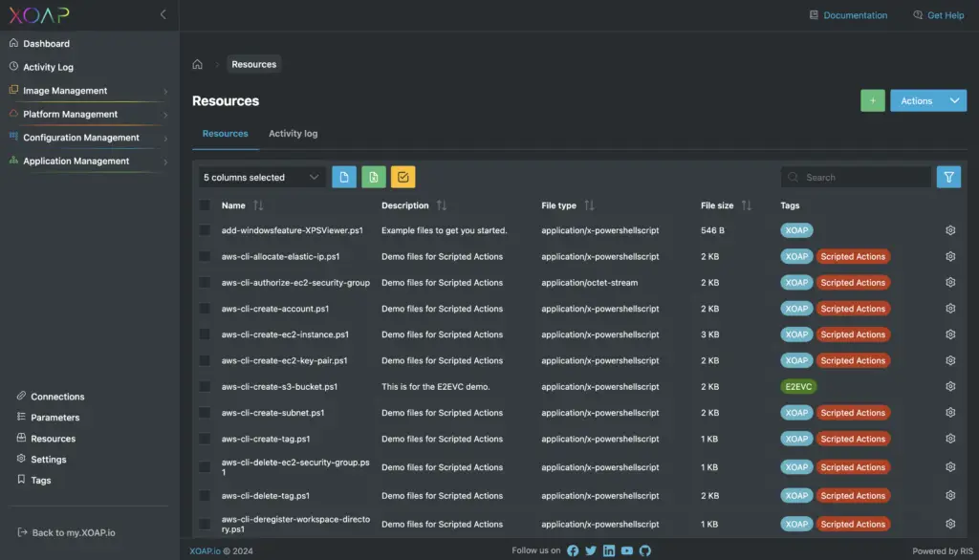
Task: Open the Documentation link
Action: 848,15
